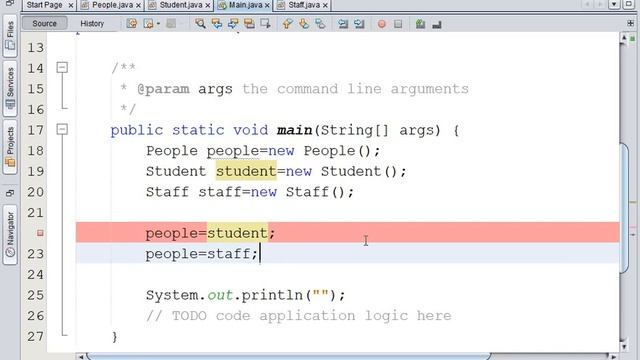This screenshot has width=640, height=360.
Task: Close the Main.java tab
Action: coord(267,5)
